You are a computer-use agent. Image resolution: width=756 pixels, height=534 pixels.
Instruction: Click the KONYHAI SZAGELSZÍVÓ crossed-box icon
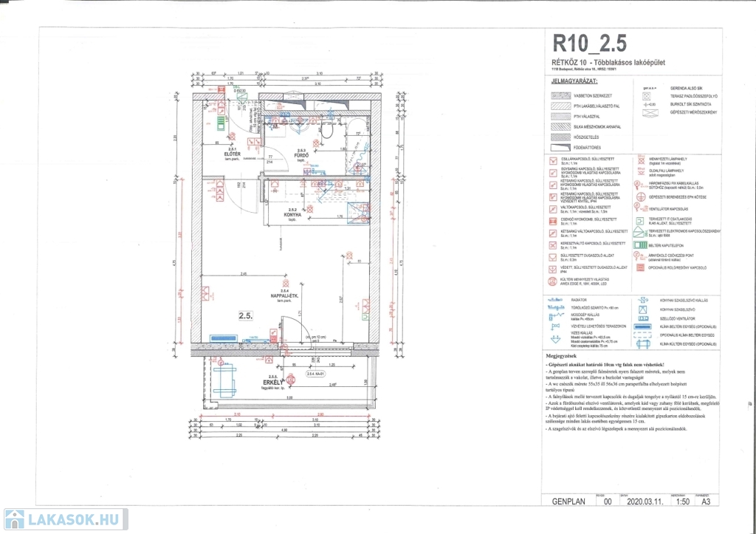640,309
